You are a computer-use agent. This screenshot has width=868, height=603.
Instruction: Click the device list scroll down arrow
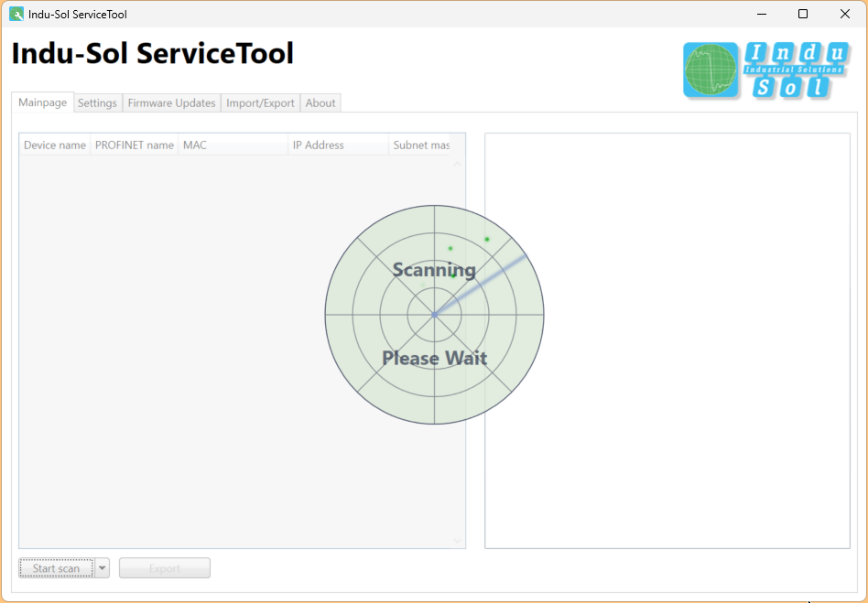[457, 541]
